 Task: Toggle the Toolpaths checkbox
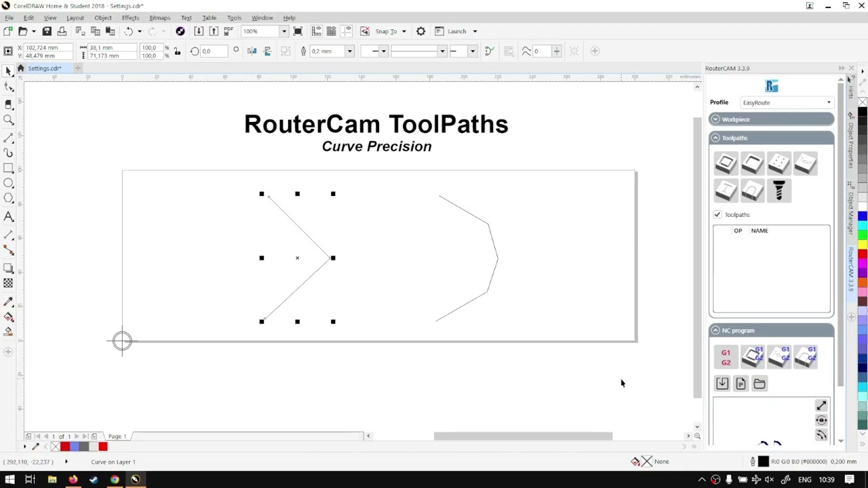pos(717,215)
